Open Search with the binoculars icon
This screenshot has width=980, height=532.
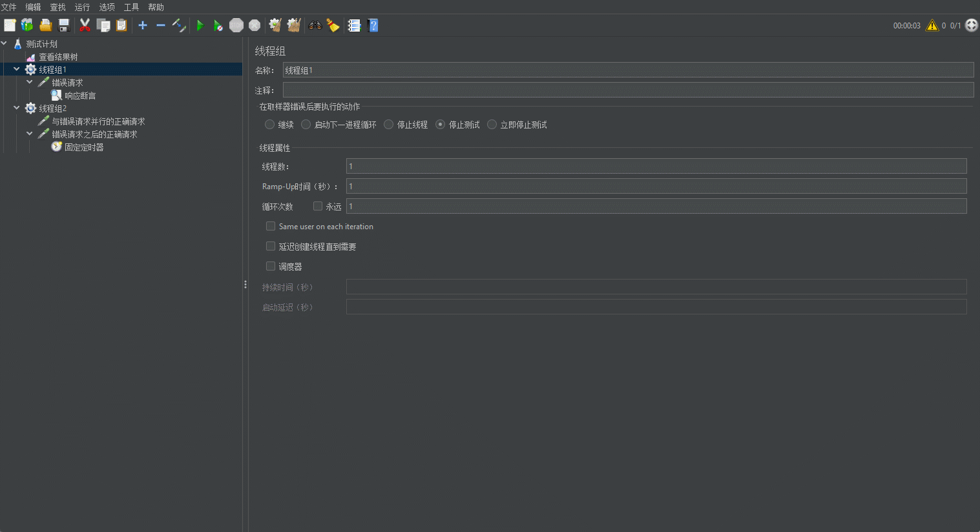point(315,25)
